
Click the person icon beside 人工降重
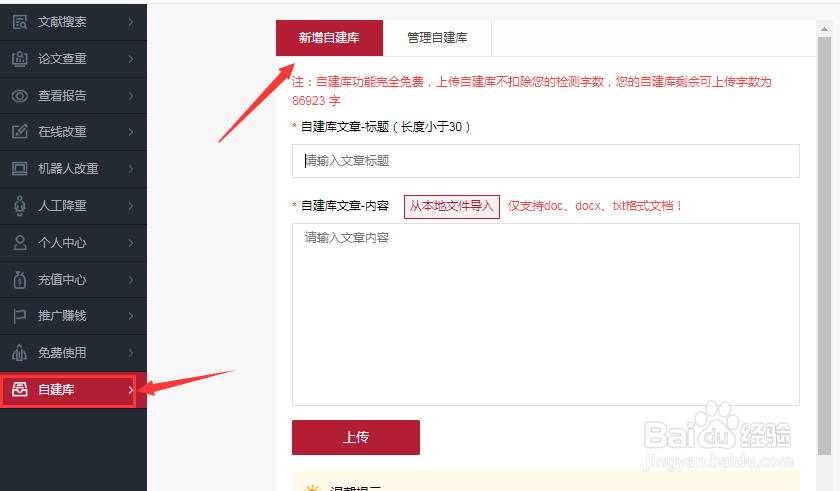tap(20, 206)
